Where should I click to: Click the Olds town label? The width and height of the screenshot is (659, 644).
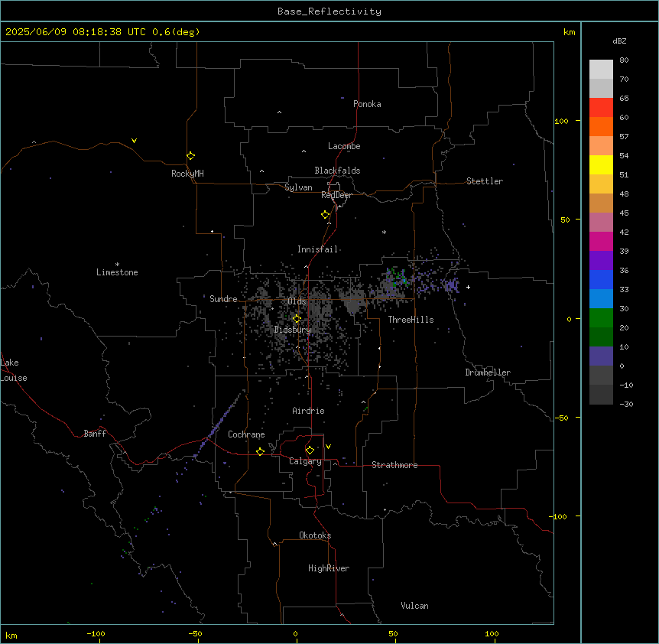tap(297, 301)
